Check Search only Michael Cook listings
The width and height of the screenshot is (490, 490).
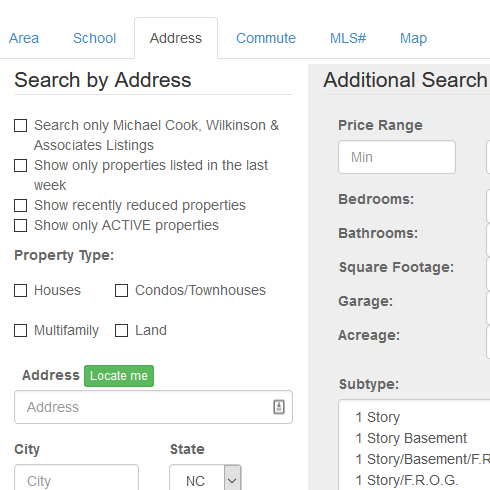20,126
